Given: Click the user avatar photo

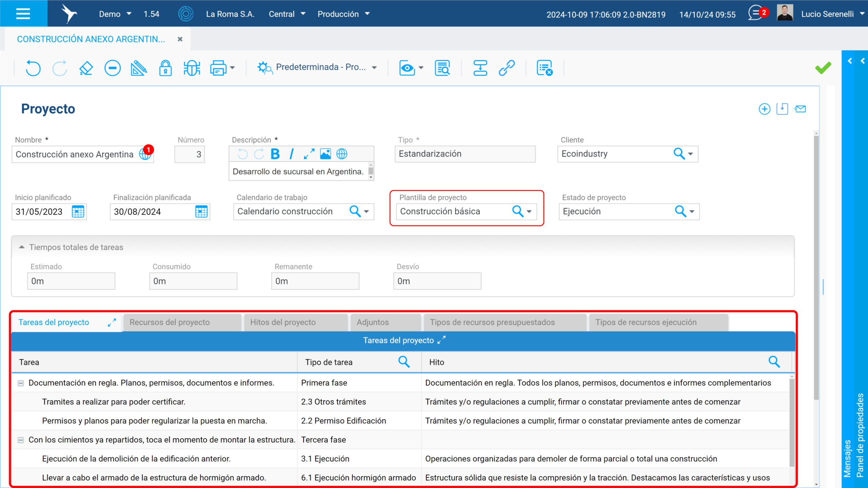Looking at the screenshot, I should pyautogui.click(x=785, y=13).
